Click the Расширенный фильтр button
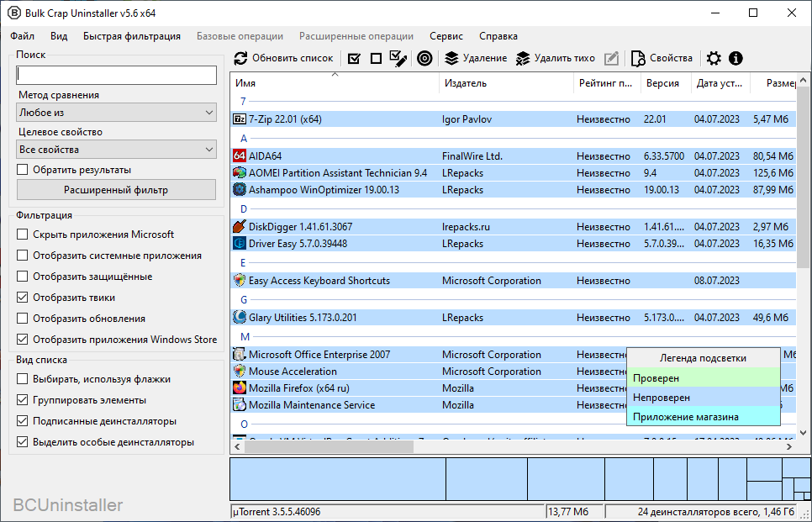This screenshot has width=812, height=522. click(x=117, y=190)
